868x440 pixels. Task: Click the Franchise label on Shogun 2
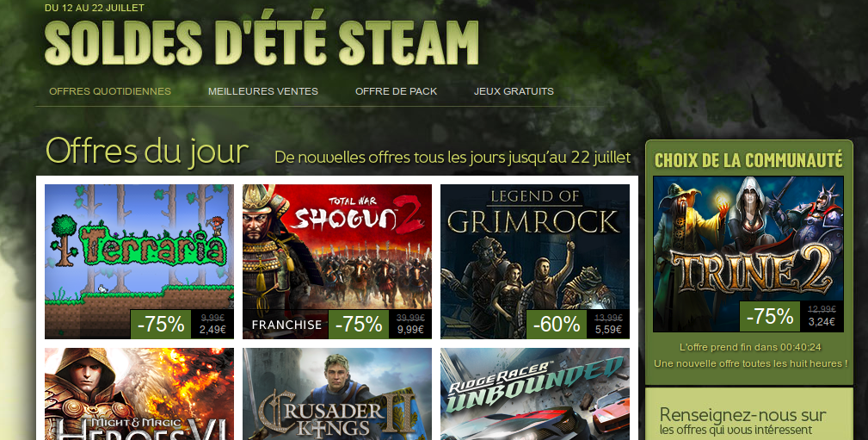[286, 325]
